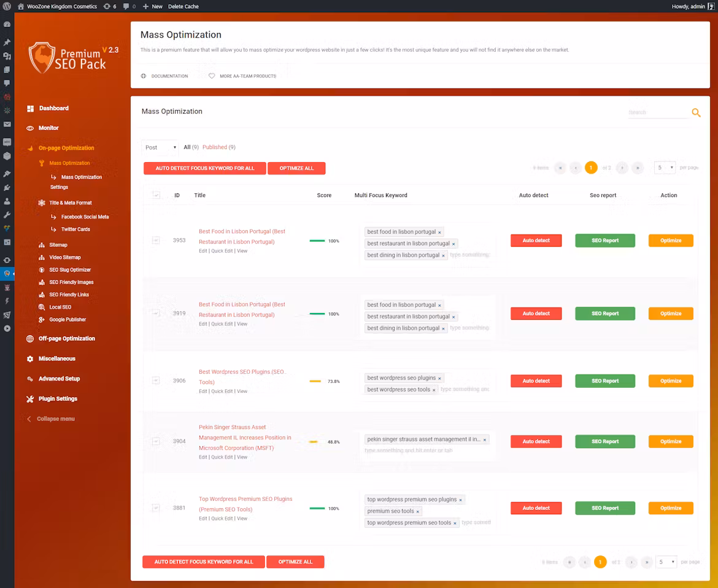This screenshot has width=718, height=588.
Task: Open the bottom per-page dropdown showing 5
Action: 666,562
